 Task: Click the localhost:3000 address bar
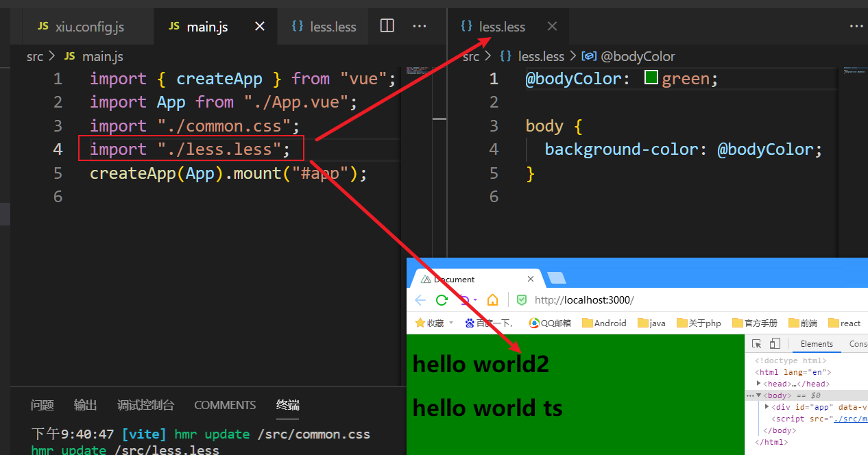point(584,300)
